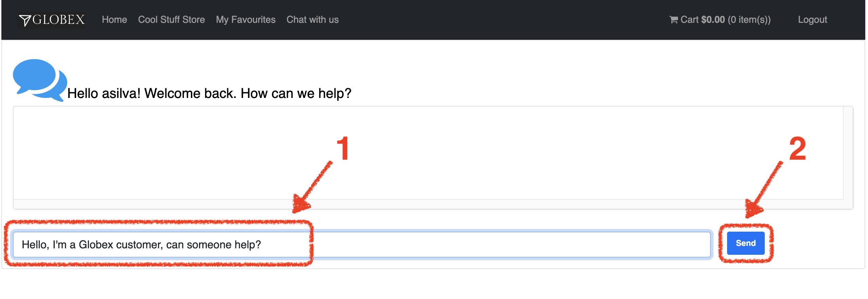Open the Home page

tap(114, 20)
